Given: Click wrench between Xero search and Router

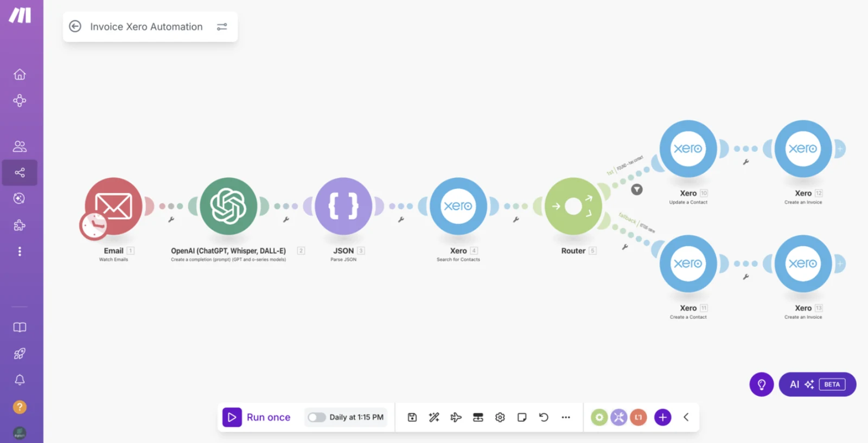Looking at the screenshot, I should [x=516, y=220].
